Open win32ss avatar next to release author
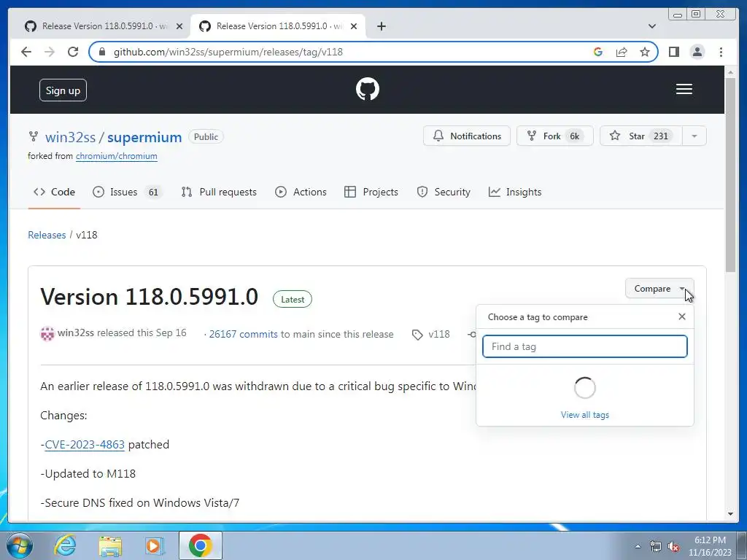The width and height of the screenshot is (747, 560). (x=47, y=333)
